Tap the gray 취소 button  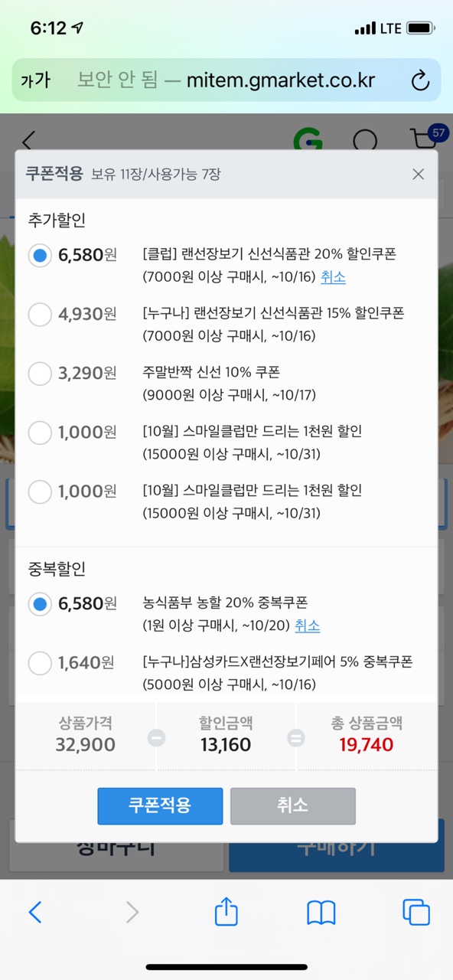coord(293,805)
